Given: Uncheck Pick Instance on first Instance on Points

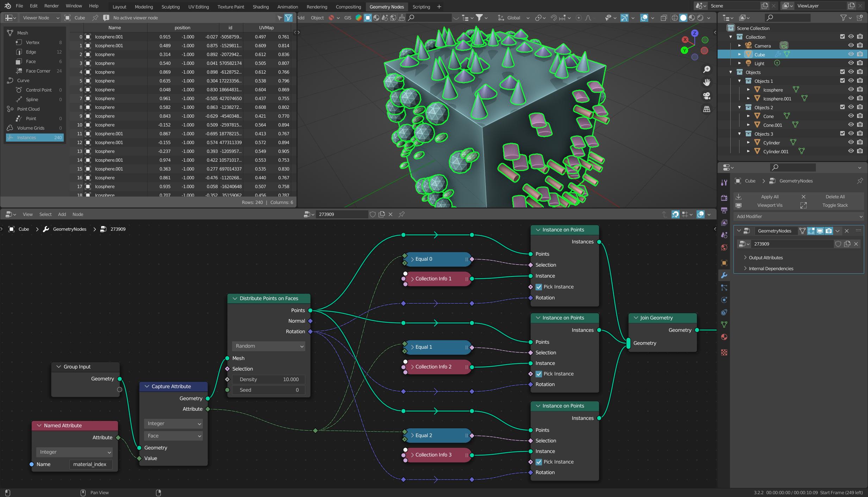Looking at the screenshot, I should click(x=539, y=287).
